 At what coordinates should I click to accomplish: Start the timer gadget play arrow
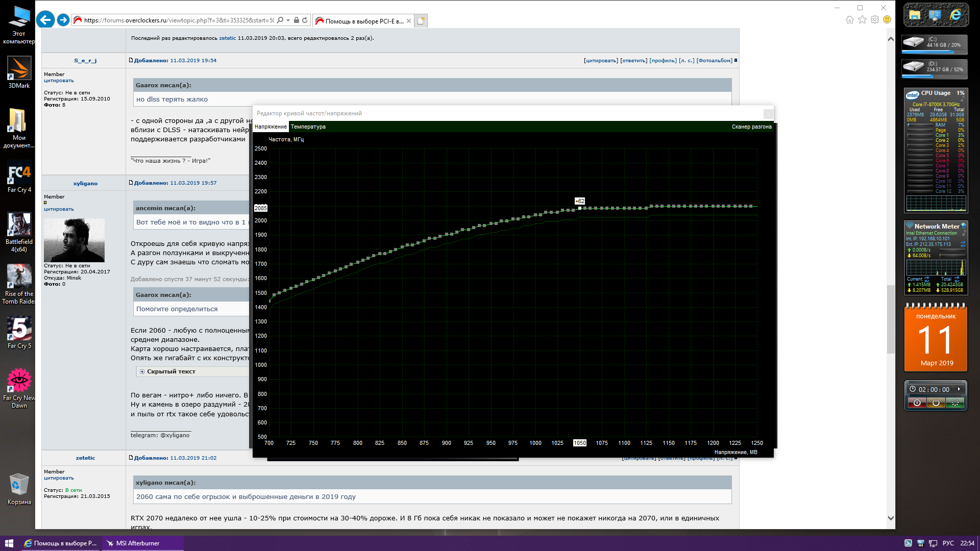point(959,389)
